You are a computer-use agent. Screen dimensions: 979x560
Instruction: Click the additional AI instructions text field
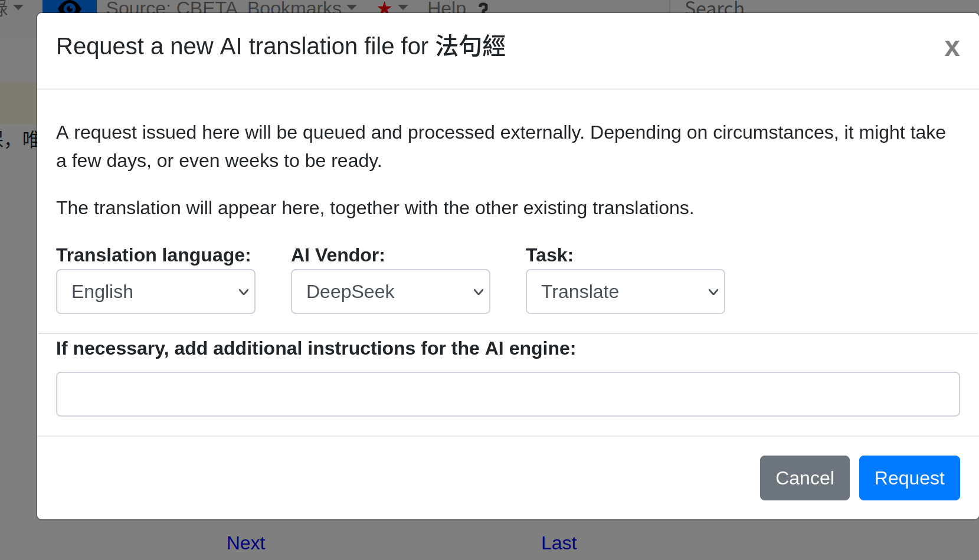pos(507,394)
